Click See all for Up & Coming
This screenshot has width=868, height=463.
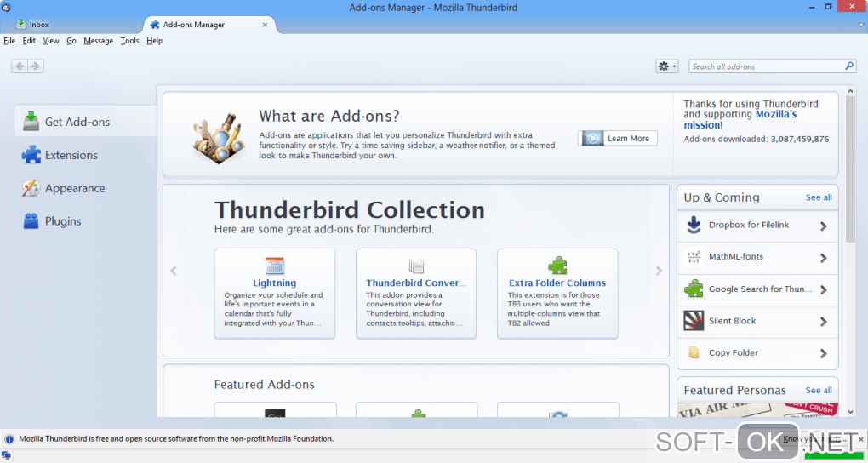coord(818,197)
